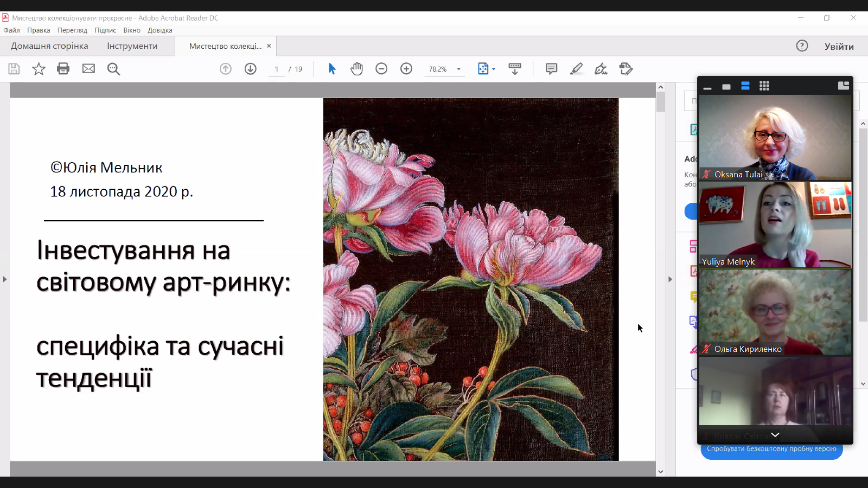Activate the Hand pan tool

tap(356, 69)
